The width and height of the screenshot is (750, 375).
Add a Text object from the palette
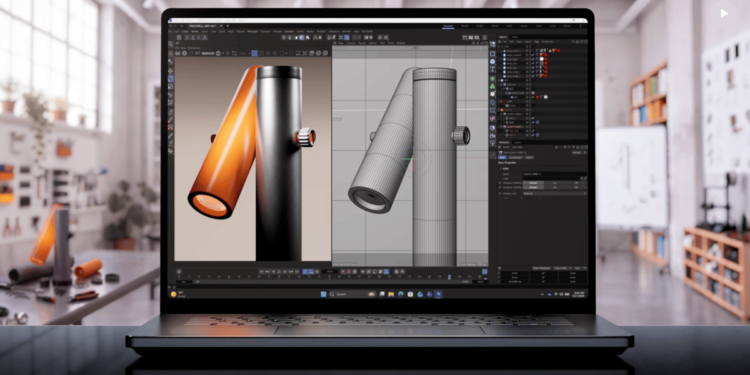point(493,69)
